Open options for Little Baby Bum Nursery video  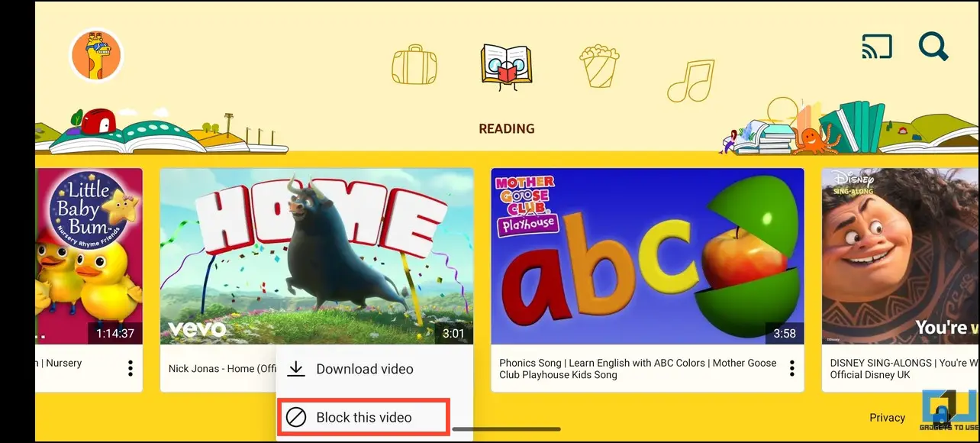tap(131, 369)
